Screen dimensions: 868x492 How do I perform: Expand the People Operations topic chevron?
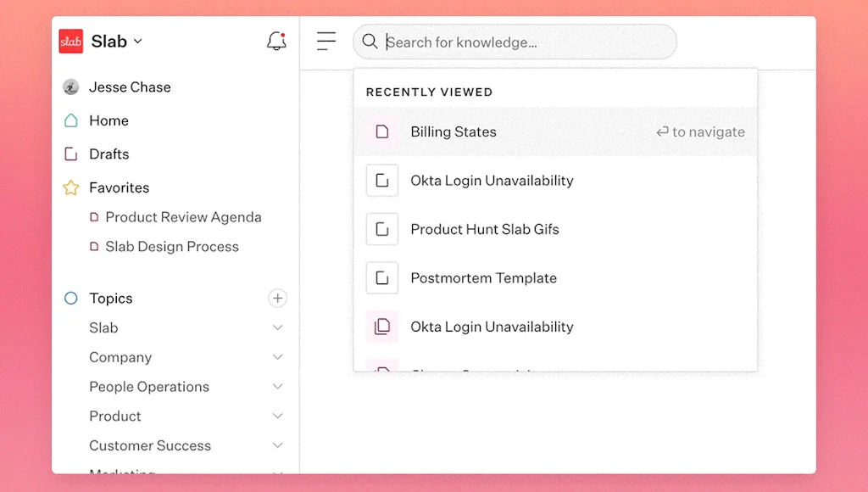coord(277,387)
